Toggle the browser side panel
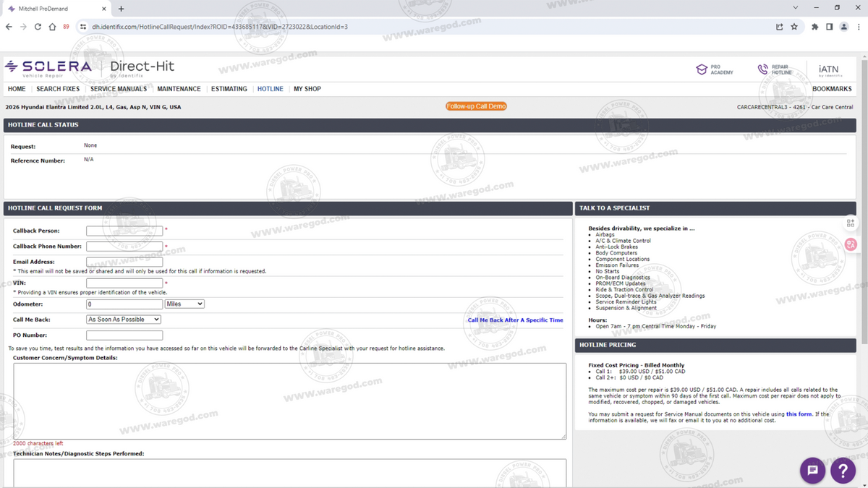The height and width of the screenshot is (488, 868). click(829, 27)
